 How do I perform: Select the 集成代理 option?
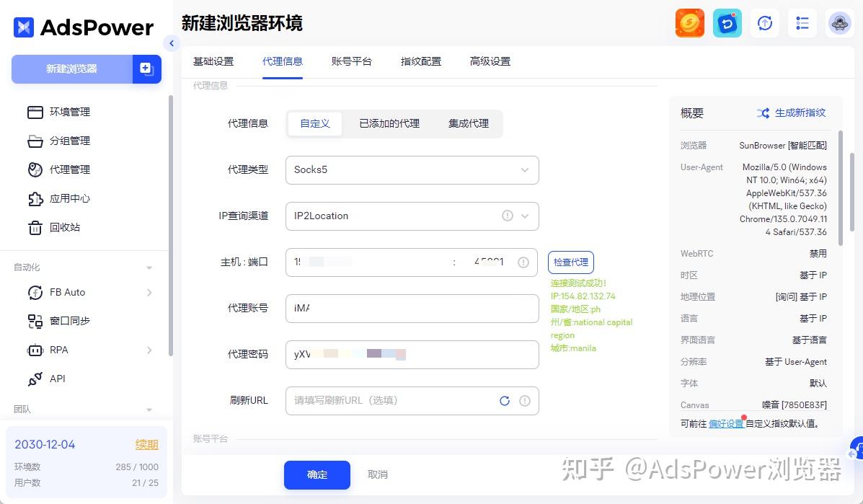(x=468, y=123)
